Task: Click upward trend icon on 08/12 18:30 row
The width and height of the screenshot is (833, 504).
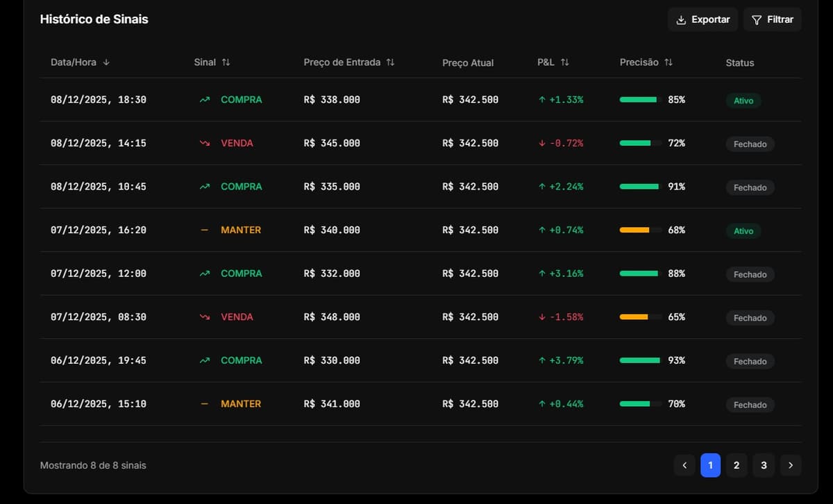Action: tap(204, 100)
